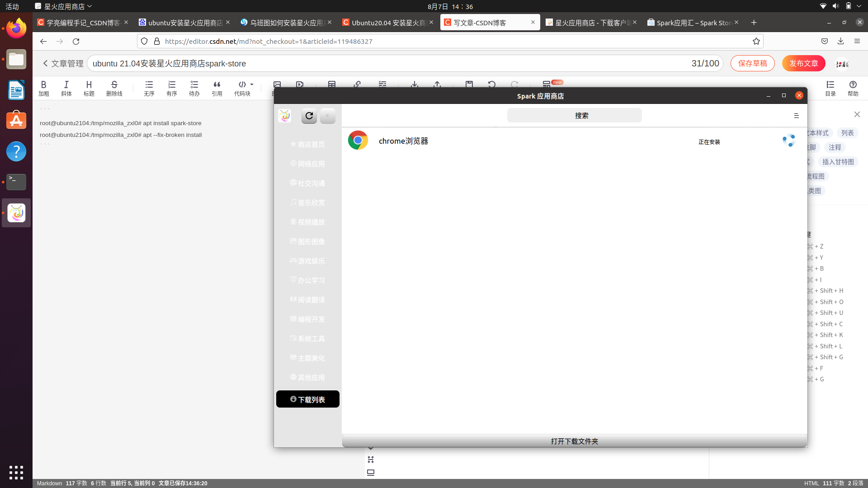Screen dimensions: 868x488
Task: Click the insert table icon in toolbar
Action: [x=331, y=84]
